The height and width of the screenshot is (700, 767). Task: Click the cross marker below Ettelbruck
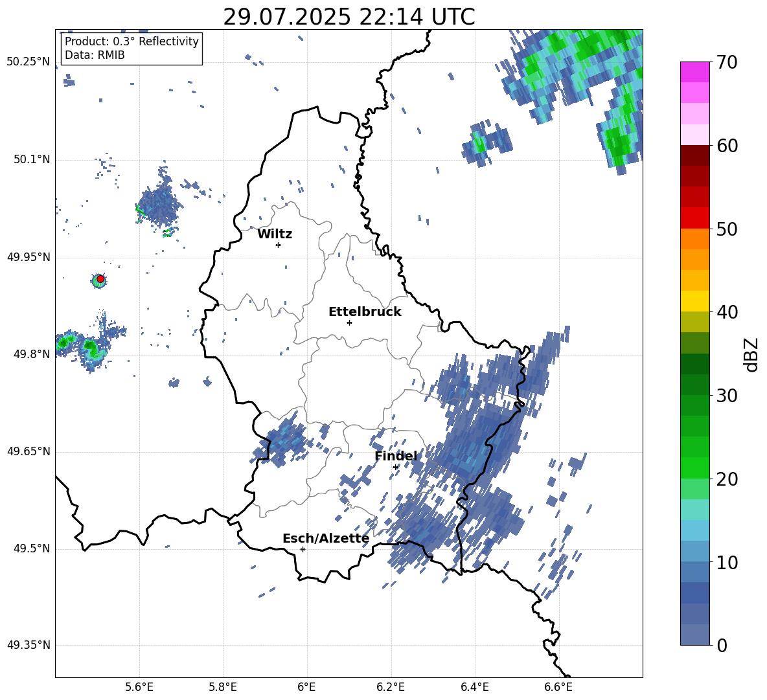point(349,322)
